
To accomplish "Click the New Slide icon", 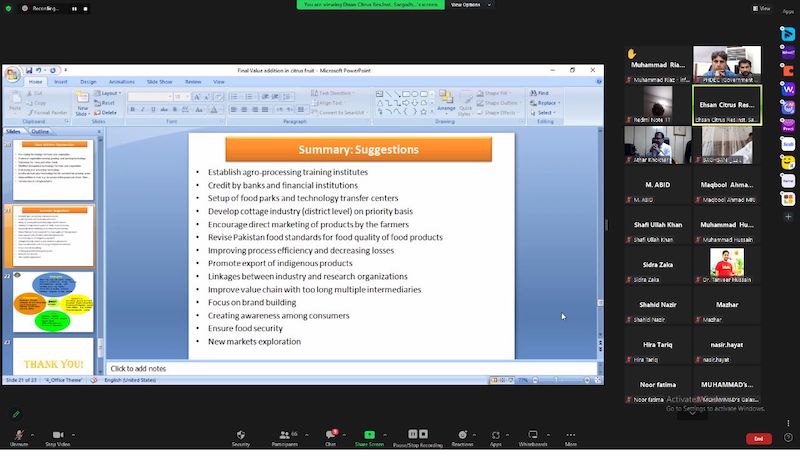I will tap(83, 100).
